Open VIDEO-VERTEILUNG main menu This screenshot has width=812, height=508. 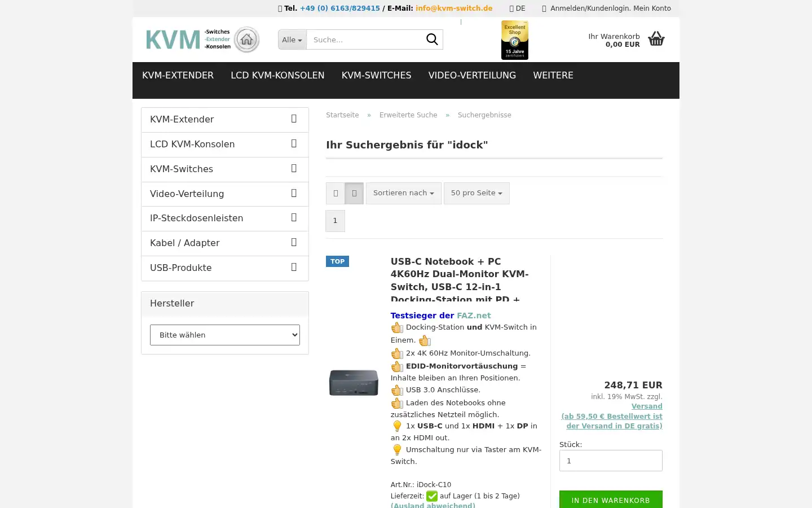point(472,75)
